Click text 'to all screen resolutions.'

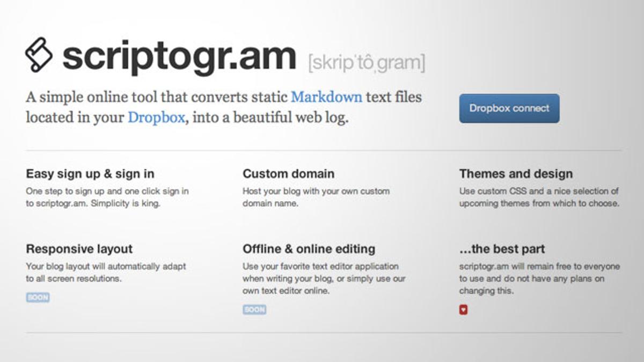point(74,279)
